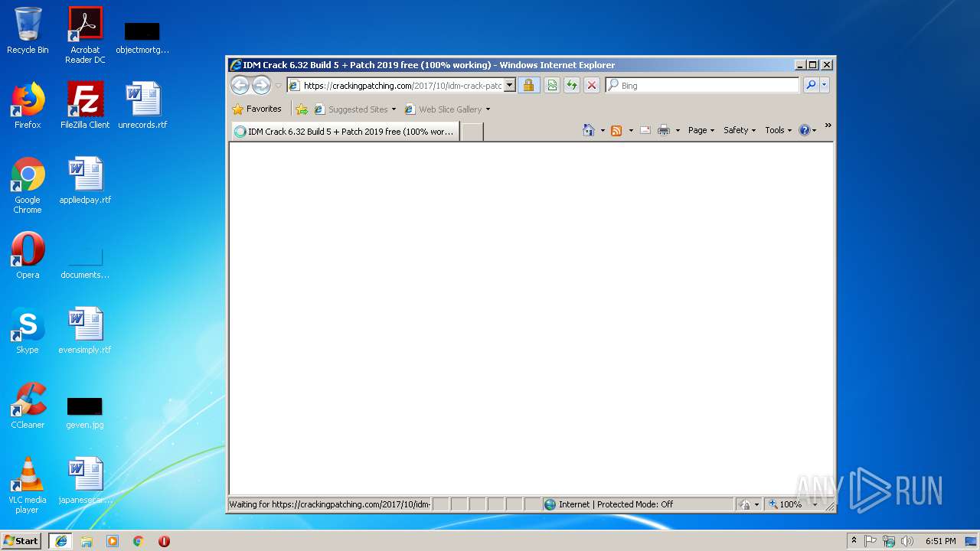Click the IE Back navigation button

[x=240, y=85]
